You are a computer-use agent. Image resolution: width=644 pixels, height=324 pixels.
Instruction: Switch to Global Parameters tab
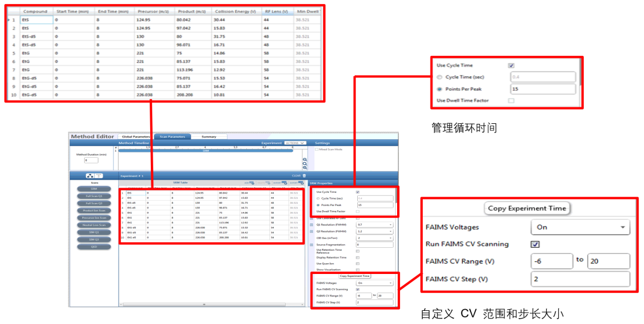click(x=135, y=136)
